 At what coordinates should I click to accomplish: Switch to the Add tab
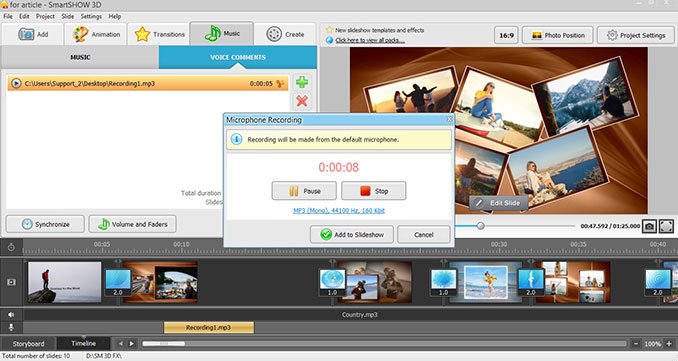click(33, 34)
